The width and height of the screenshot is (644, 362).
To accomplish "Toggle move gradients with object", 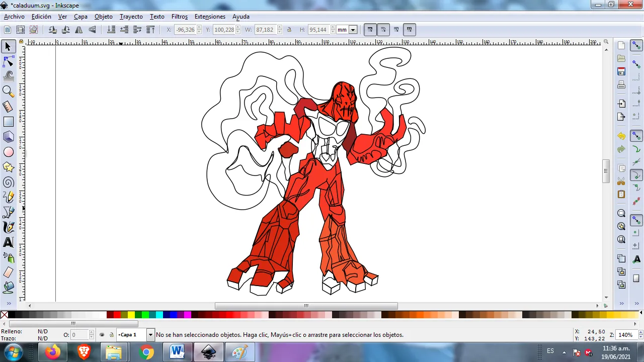I will coord(396,30).
